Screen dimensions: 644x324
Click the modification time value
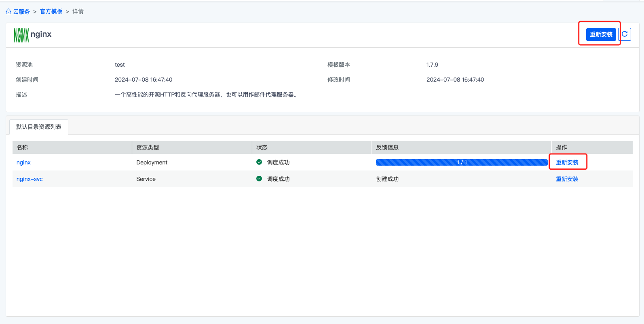[455, 80]
